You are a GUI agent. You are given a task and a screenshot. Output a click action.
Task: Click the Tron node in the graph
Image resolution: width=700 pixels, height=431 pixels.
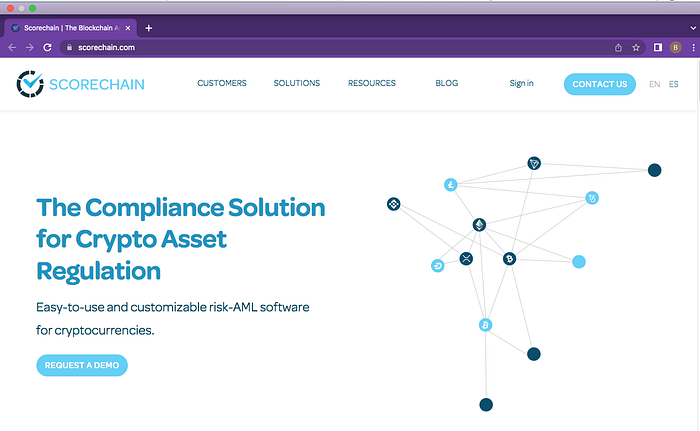534,163
